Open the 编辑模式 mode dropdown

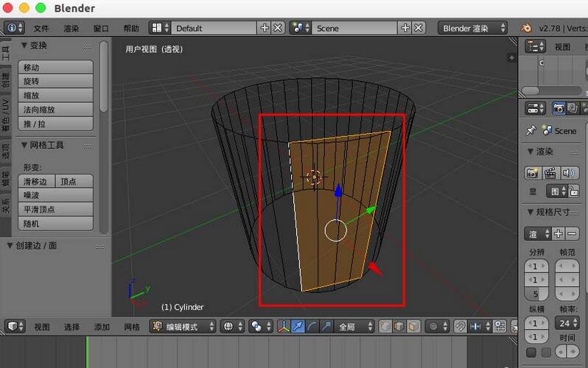[x=183, y=326]
